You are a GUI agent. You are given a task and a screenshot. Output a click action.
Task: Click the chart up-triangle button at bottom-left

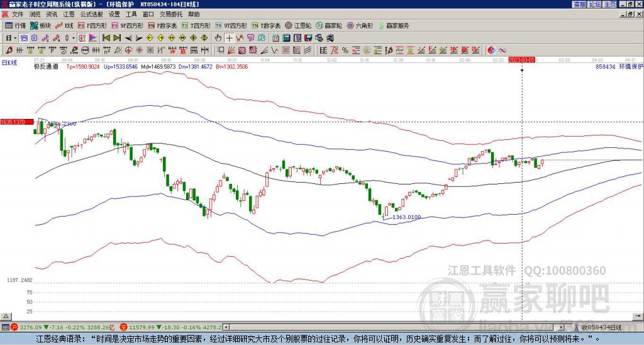coord(6,316)
